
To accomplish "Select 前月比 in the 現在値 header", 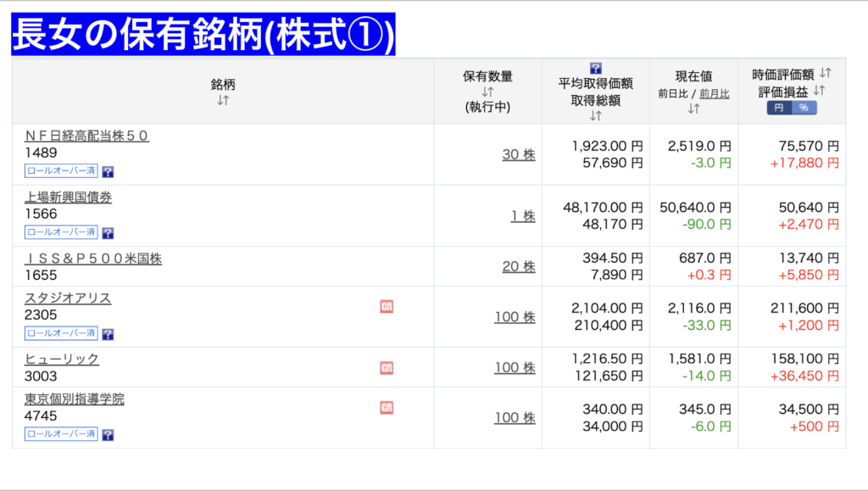I will point(714,94).
